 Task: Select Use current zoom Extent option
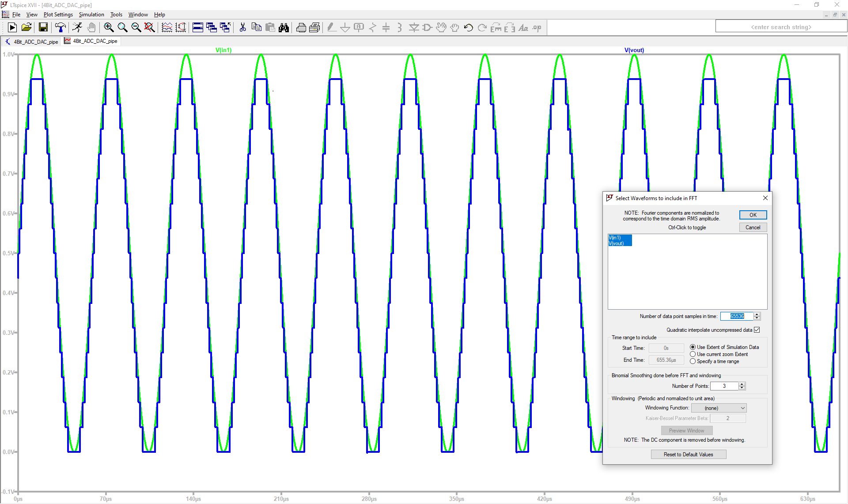693,354
